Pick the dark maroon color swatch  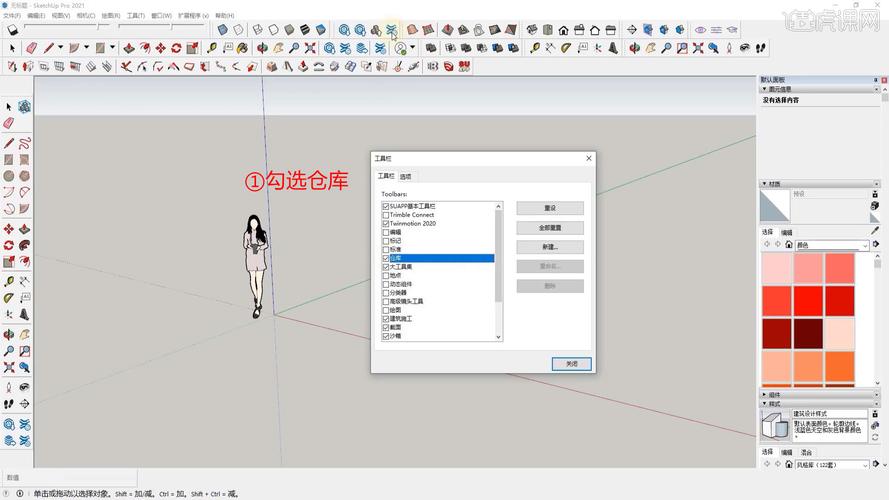click(x=808, y=333)
